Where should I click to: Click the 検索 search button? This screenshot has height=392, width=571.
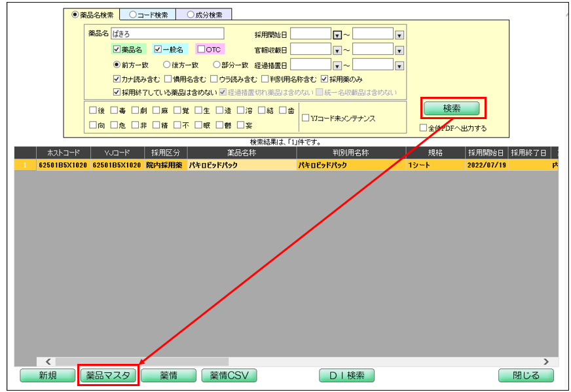point(451,108)
